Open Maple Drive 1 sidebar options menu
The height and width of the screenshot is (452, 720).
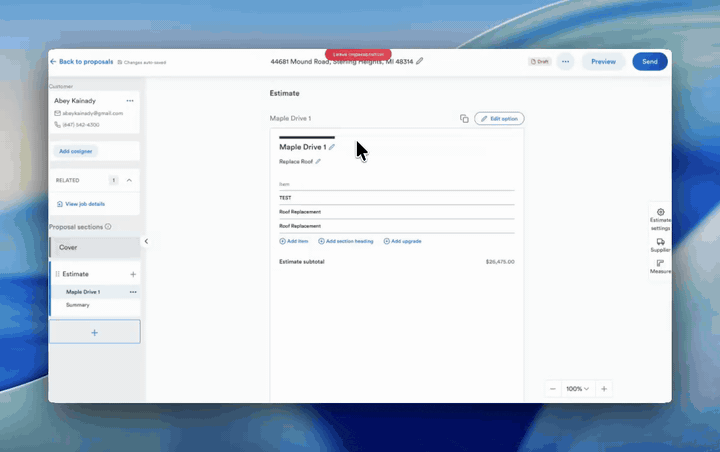click(x=133, y=292)
